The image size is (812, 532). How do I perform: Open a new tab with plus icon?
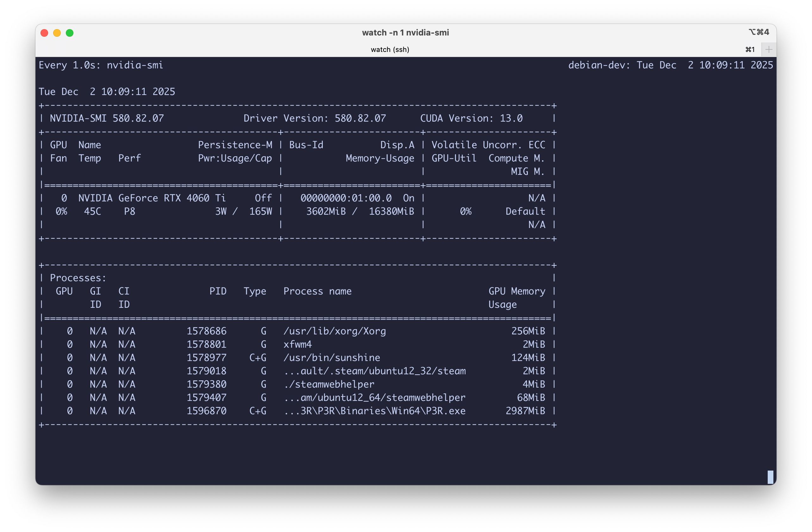(x=769, y=49)
